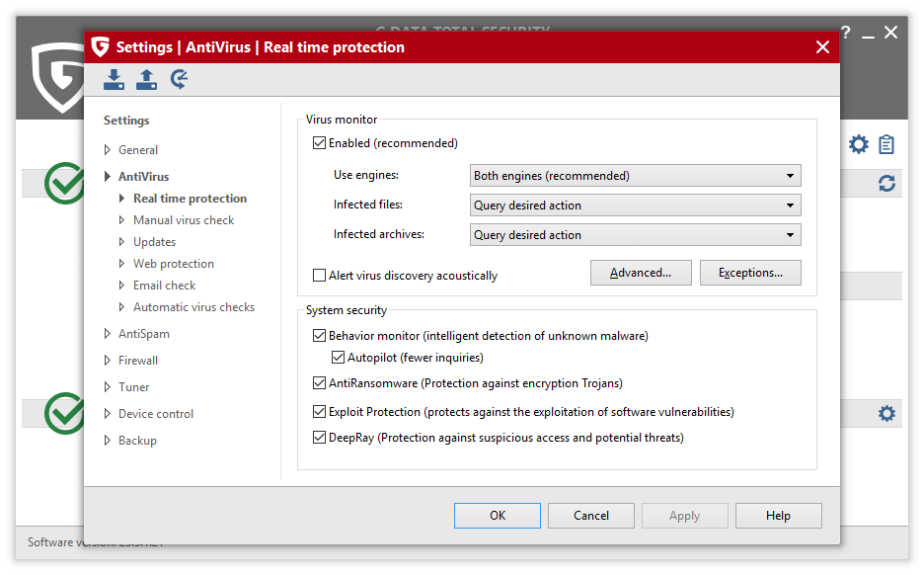This screenshot has height=575, width=924.
Task: Open the Infected archives dropdown
Action: [x=636, y=235]
